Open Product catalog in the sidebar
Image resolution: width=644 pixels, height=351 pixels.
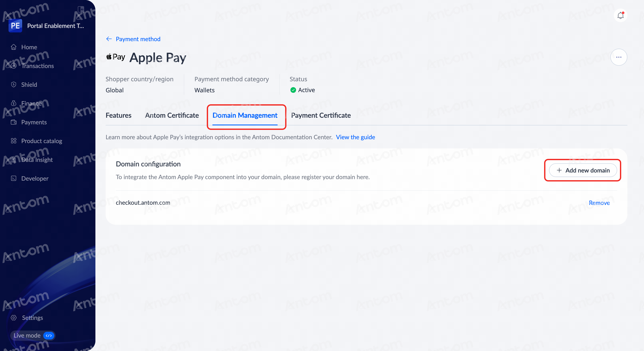pos(42,141)
